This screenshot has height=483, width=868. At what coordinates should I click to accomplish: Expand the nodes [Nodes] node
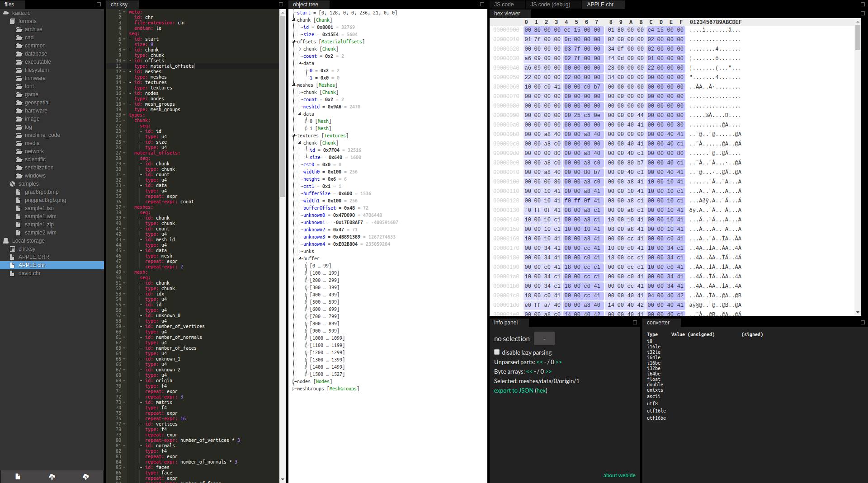coord(293,381)
